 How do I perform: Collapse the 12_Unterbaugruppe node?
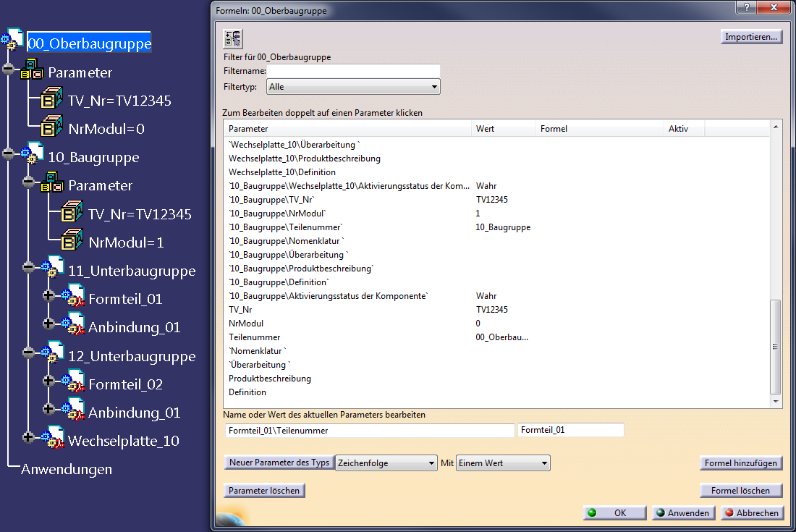click(x=29, y=352)
